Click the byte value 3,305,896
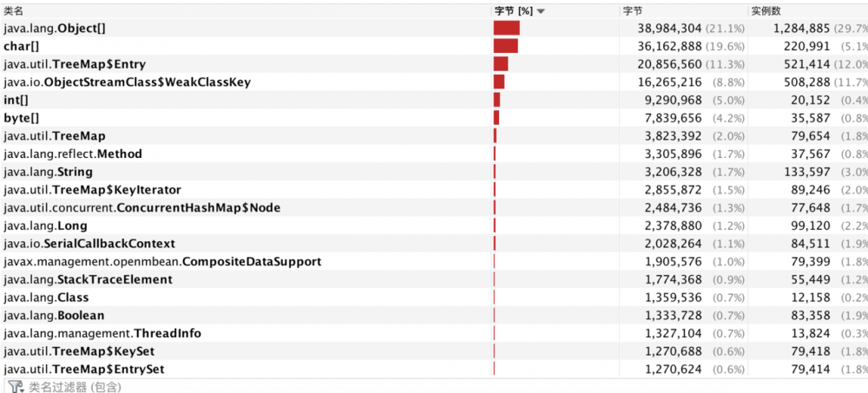This screenshot has width=868, height=393. coord(674,154)
